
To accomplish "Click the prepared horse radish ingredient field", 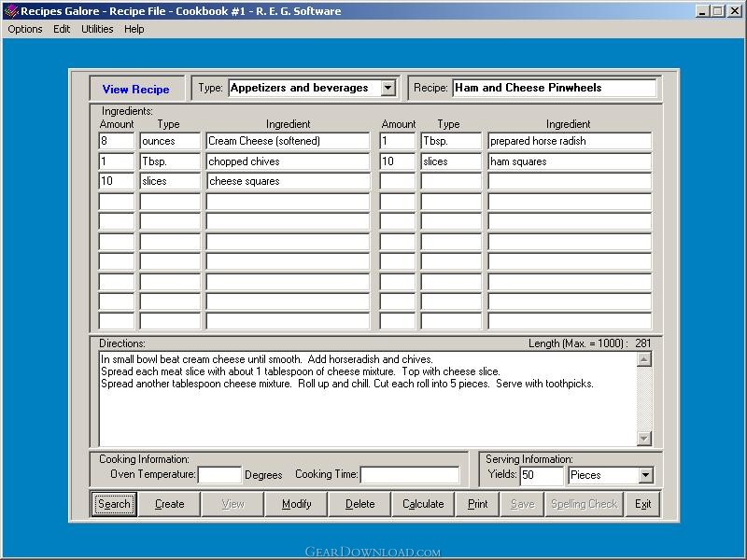I will [570, 141].
